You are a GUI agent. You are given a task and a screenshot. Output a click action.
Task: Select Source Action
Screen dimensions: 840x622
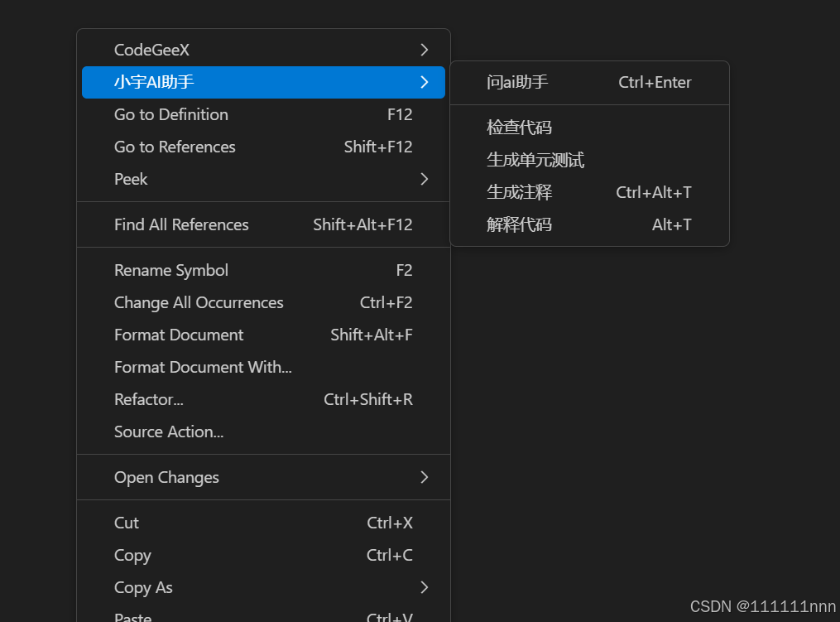pyautogui.click(x=169, y=432)
